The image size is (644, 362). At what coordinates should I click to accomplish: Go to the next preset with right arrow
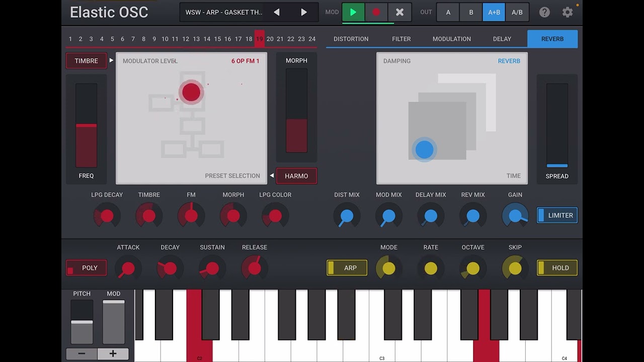(x=304, y=12)
